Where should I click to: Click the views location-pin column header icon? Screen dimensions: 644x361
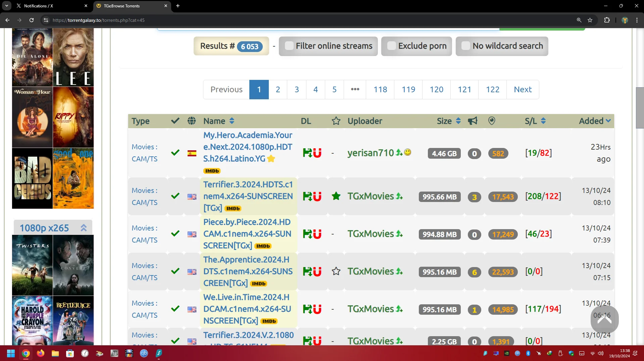tap(492, 121)
